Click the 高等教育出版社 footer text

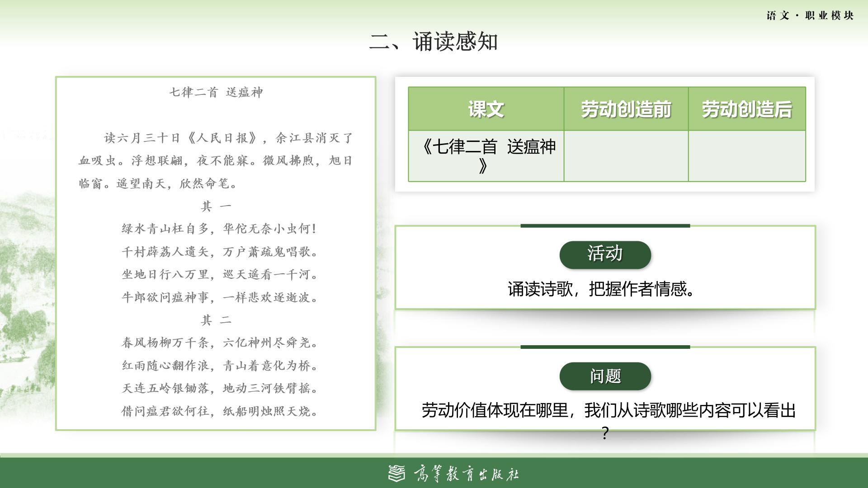tap(466, 474)
